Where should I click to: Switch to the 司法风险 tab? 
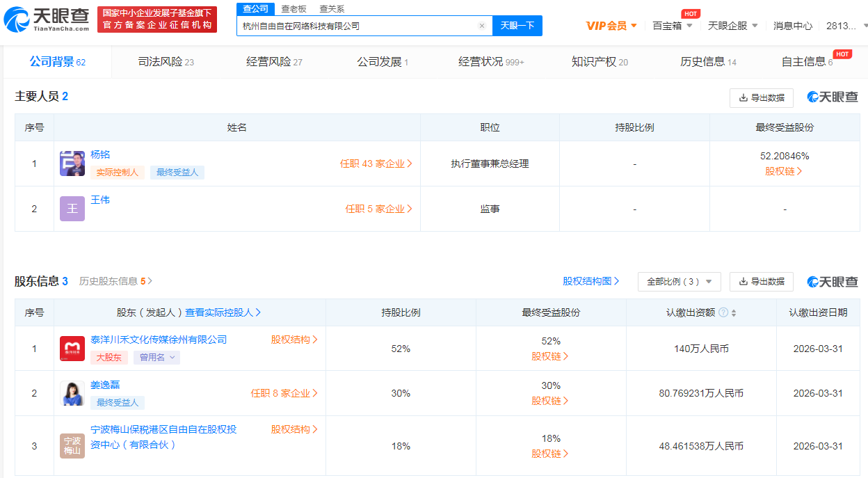pos(166,62)
